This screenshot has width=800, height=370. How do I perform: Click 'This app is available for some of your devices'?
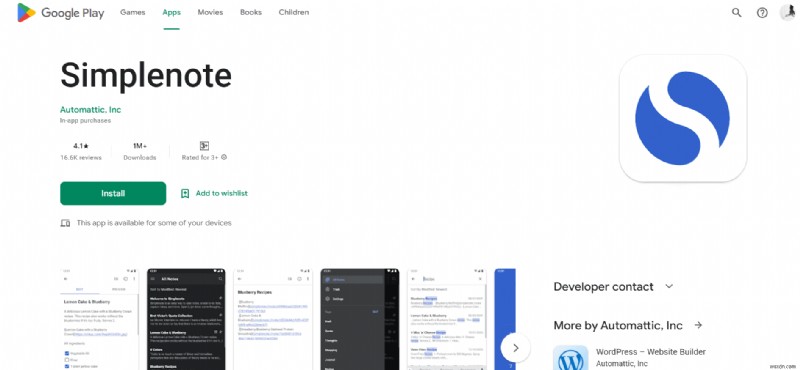point(154,223)
